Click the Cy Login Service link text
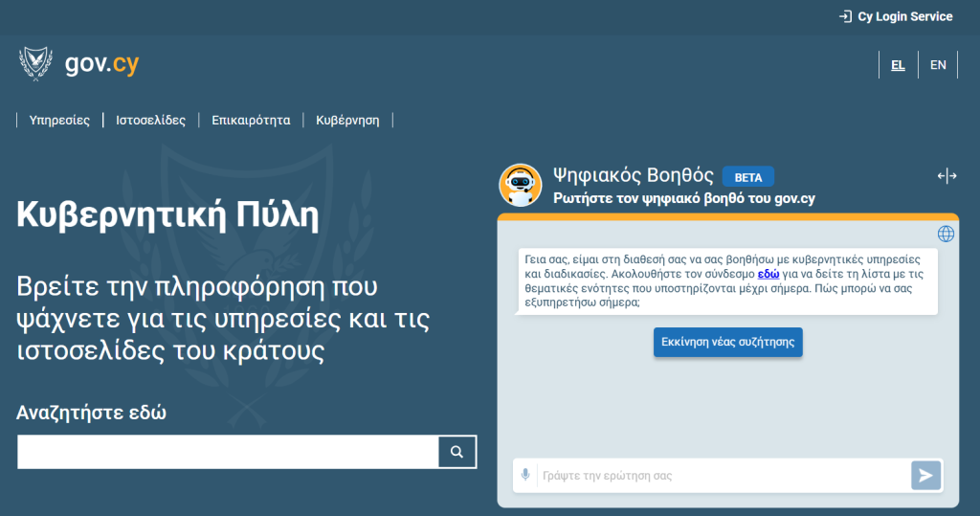 [x=904, y=16]
